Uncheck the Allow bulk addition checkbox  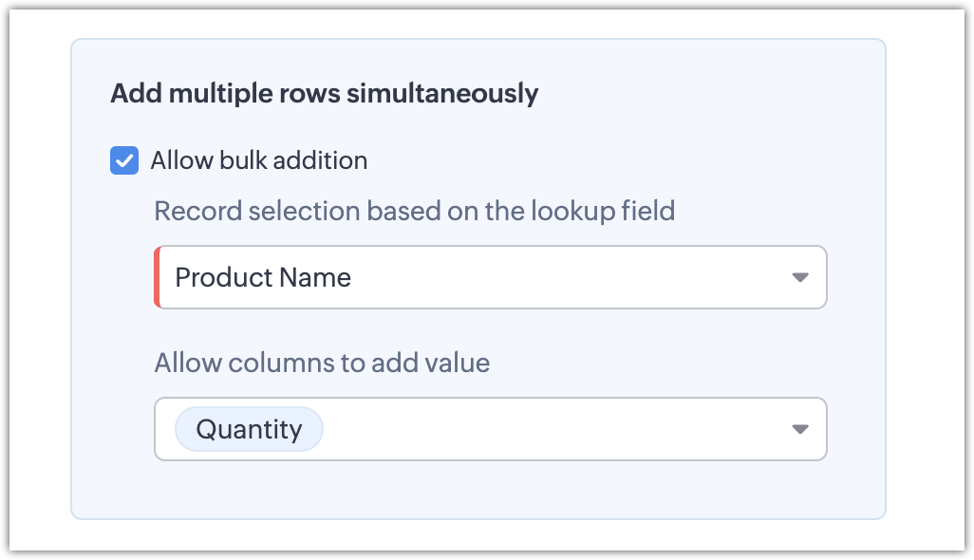pos(124,160)
